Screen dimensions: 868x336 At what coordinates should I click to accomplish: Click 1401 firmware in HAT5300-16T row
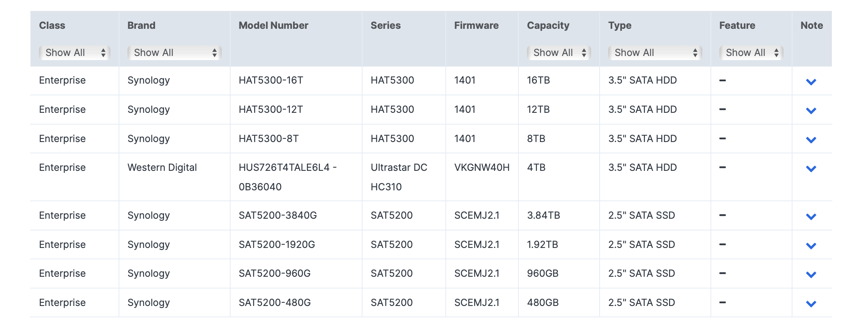[465, 80]
